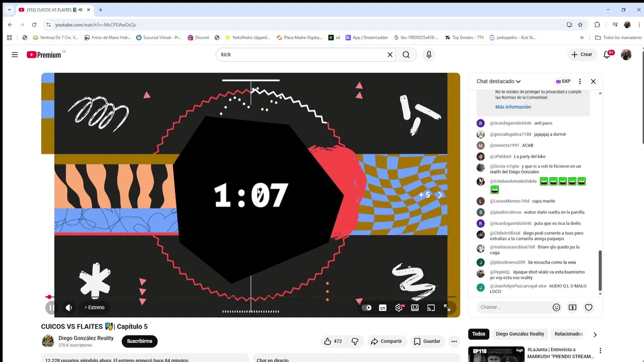Open Chrome apps grid shortcut
The width and height of the screenshot is (644, 362).
pos(9,38)
